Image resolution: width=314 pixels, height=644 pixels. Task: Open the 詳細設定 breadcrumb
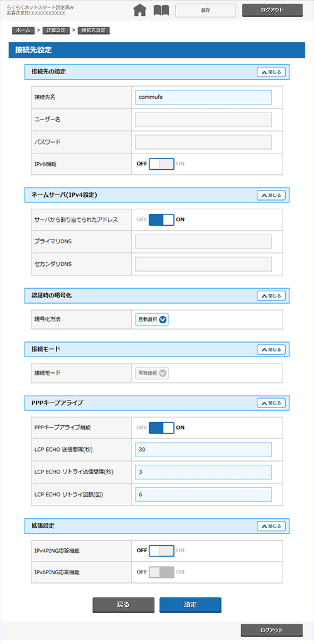[x=55, y=30]
